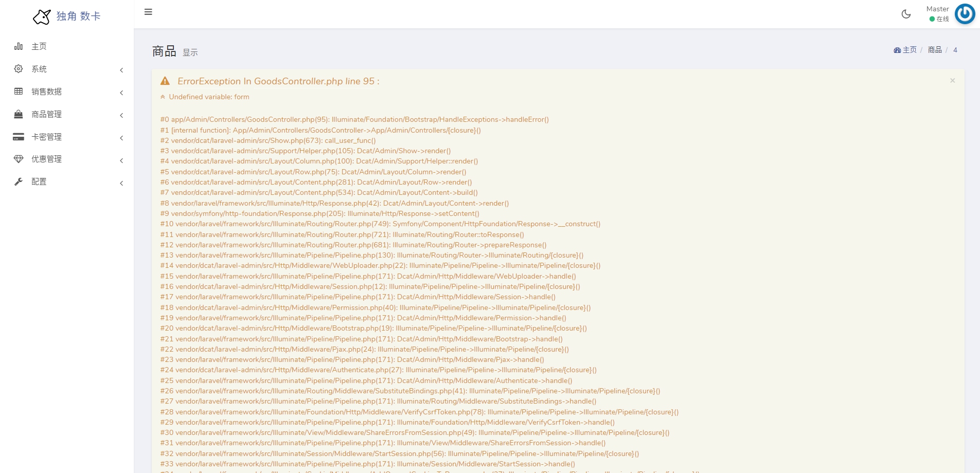
Task: Select the 系统 gear icon
Action: point(19,69)
